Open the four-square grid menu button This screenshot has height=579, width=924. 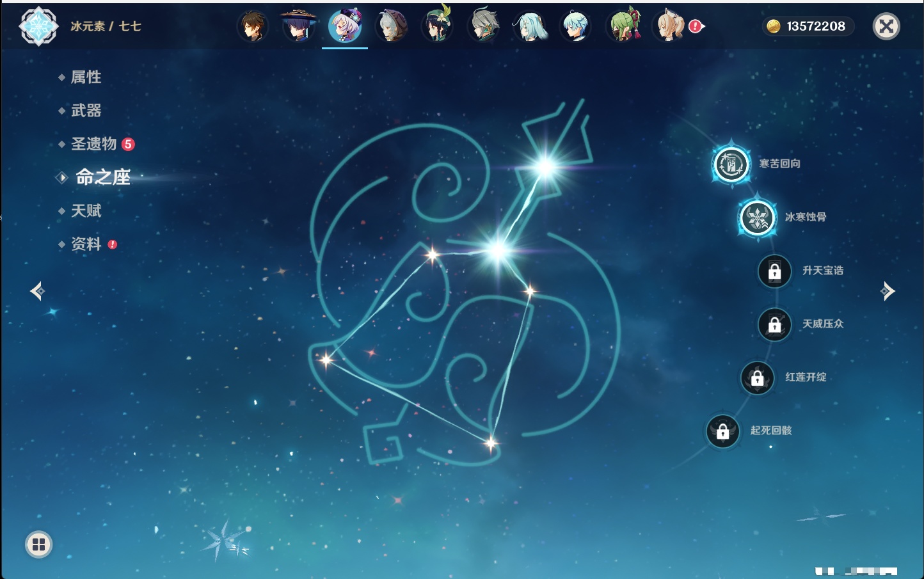click(x=39, y=544)
